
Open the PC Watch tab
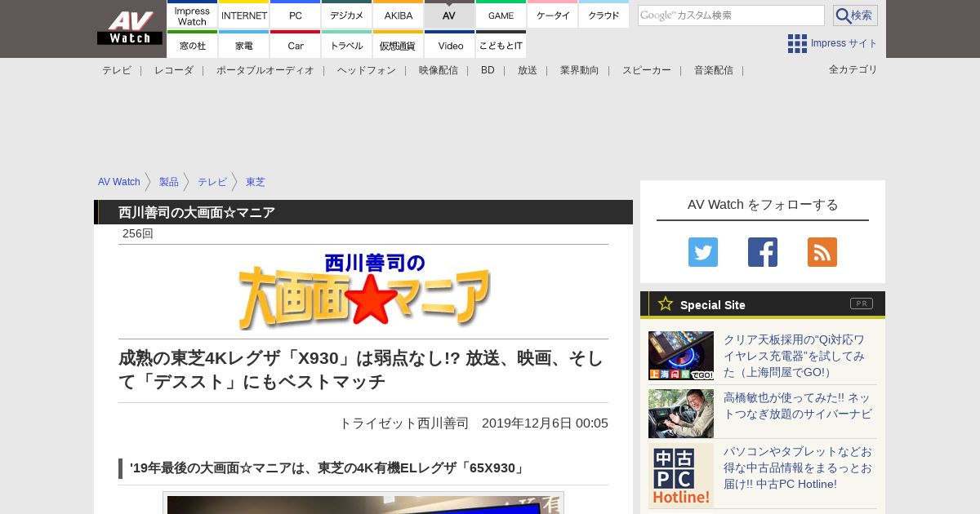pyautogui.click(x=296, y=16)
